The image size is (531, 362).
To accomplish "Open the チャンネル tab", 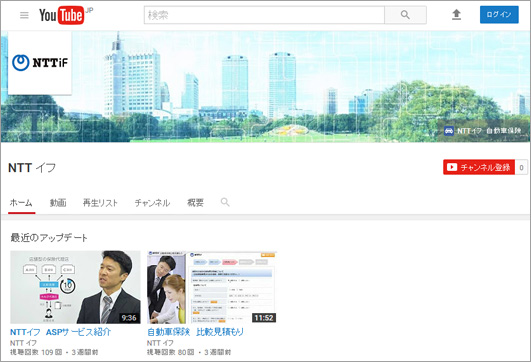I will 152,203.
